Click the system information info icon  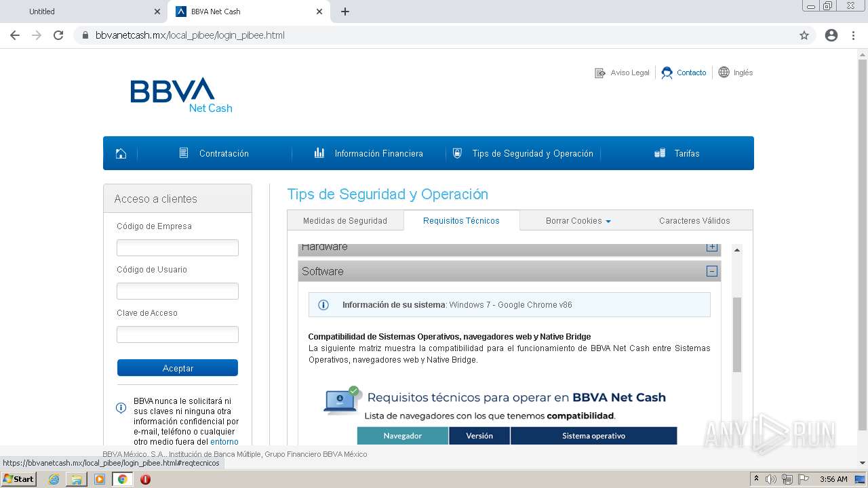click(323, 305)
